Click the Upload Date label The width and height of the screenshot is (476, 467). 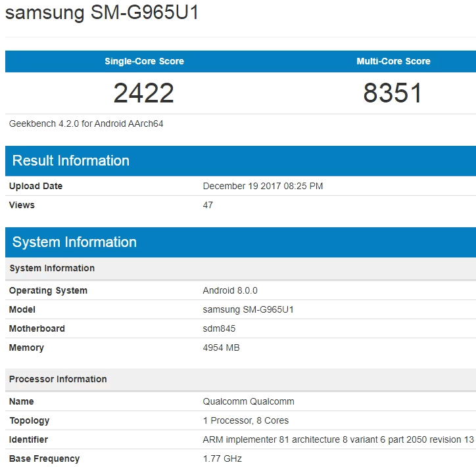36,186
